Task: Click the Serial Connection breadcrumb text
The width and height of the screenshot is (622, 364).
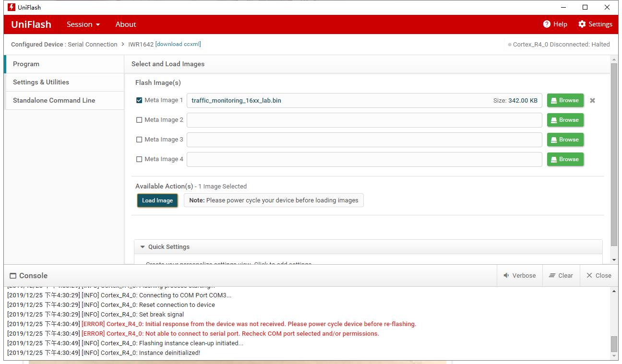Action: click(93, 45)
